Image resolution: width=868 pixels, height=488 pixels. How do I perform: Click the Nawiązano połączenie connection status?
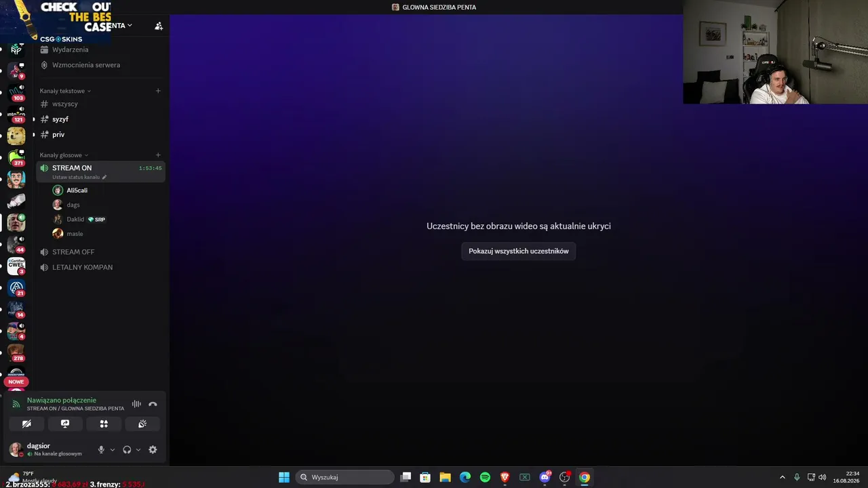click(x=62, y=401)
